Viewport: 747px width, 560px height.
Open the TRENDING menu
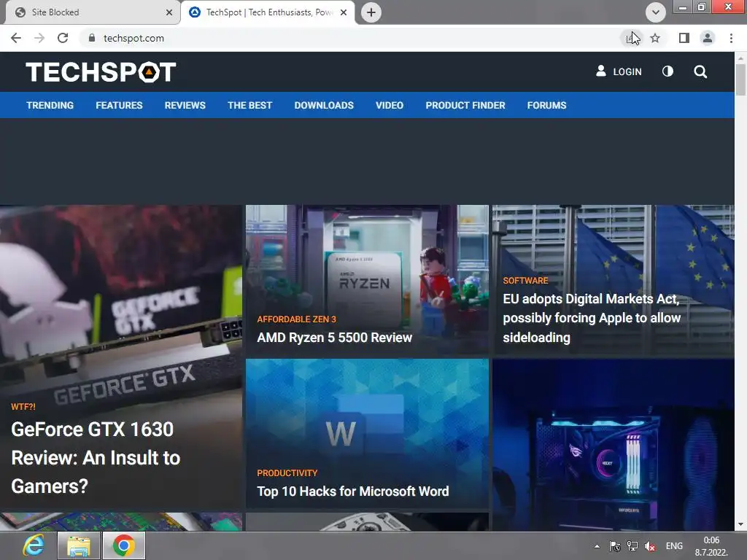click(50, 105)
